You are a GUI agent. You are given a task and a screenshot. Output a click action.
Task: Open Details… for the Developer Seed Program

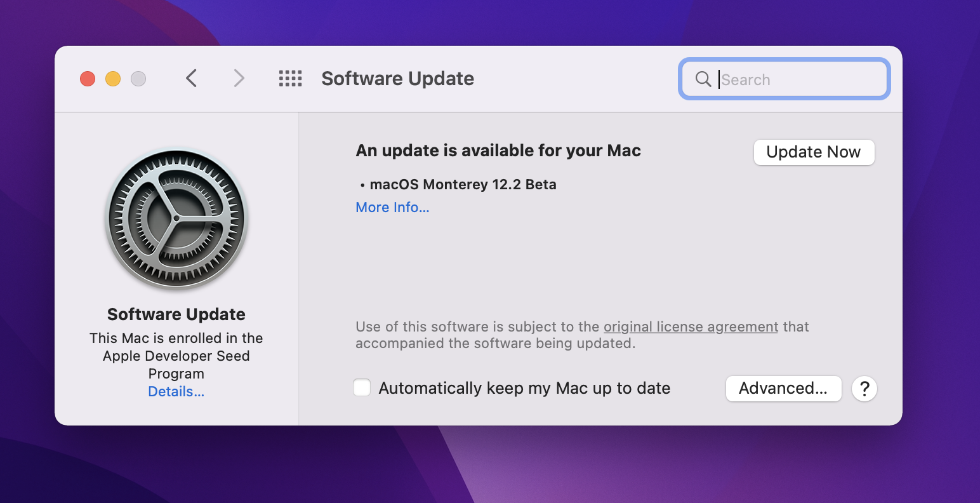coord(176,391)
